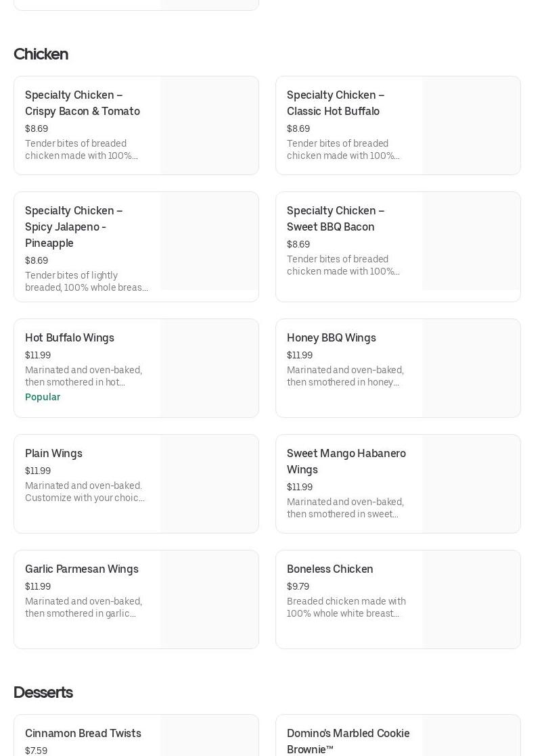The image size is (544, 756).
Task: Click the Sweet Mango Habanero Wings image
Action: pyautogui.click(x=471, y=483)
